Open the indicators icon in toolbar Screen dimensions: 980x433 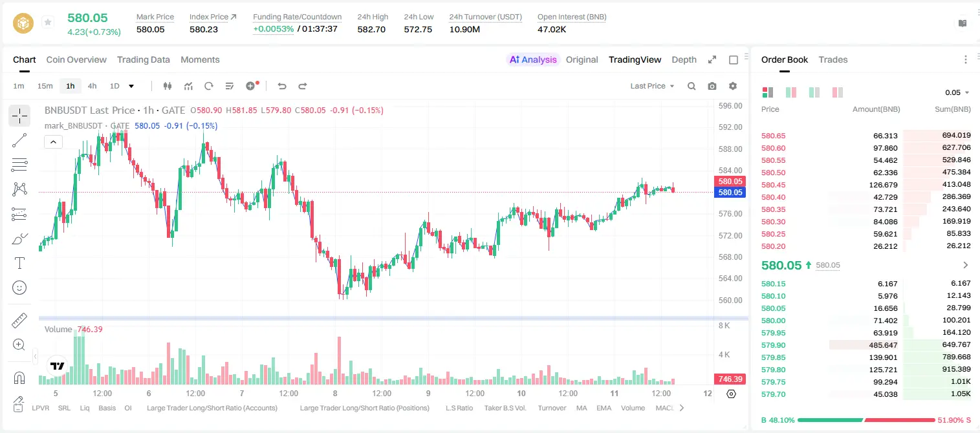tap(188, 86)
